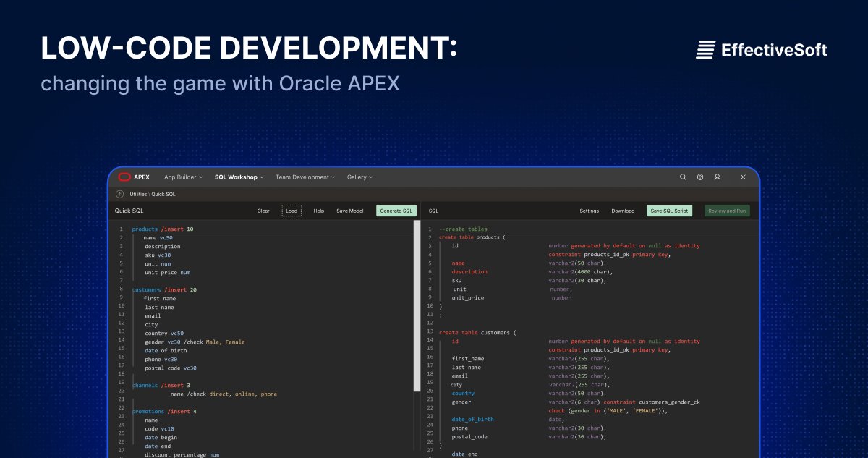
Task: Click Save SQL Script
Action: click(x=669, y=211)
